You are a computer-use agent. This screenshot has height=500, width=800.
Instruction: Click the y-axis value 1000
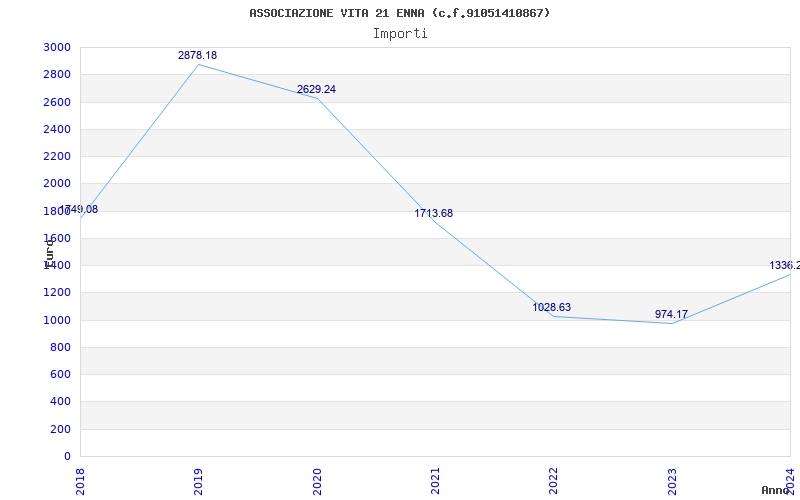click(57, 320)
